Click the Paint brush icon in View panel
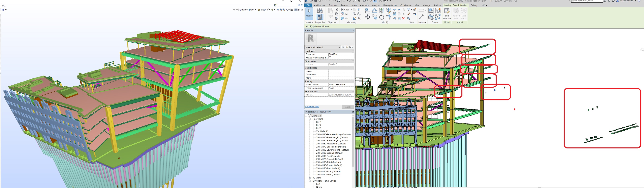This screenshot has width=644, height=188. tap(409, 14)
